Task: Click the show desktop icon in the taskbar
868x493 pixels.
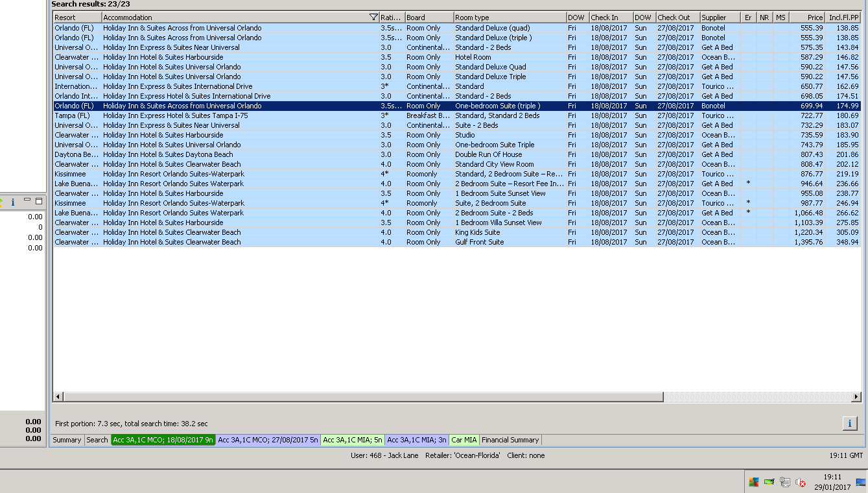Action: coord(861,482)
